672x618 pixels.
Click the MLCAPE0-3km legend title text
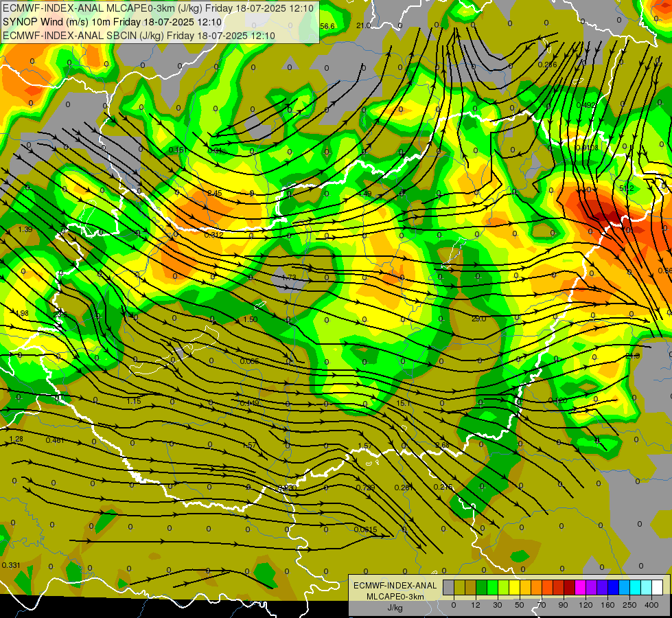[395, 597]
